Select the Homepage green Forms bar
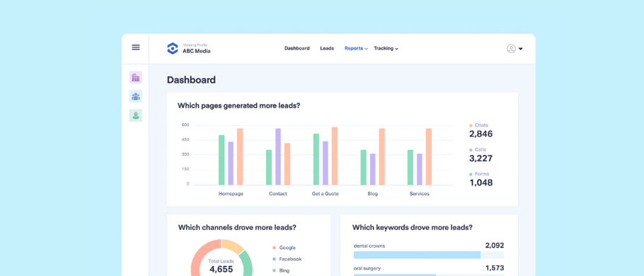644x276 pixels. (222, 160)
